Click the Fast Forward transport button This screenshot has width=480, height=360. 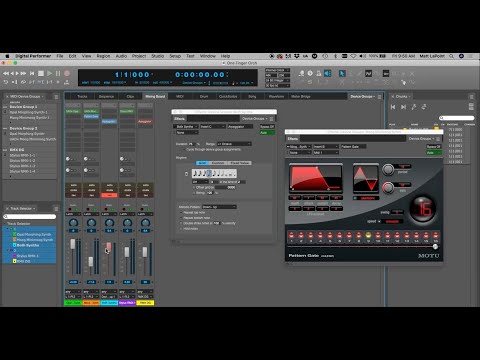23,73
